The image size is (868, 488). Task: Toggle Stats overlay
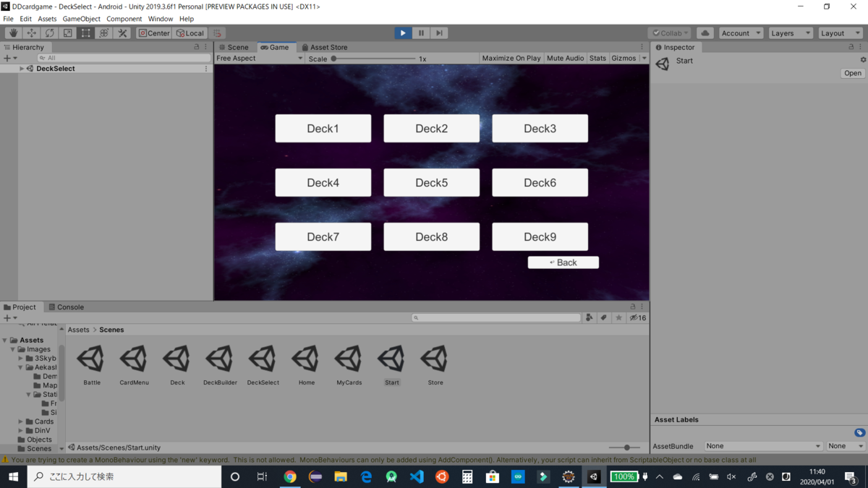coord(597,59)
